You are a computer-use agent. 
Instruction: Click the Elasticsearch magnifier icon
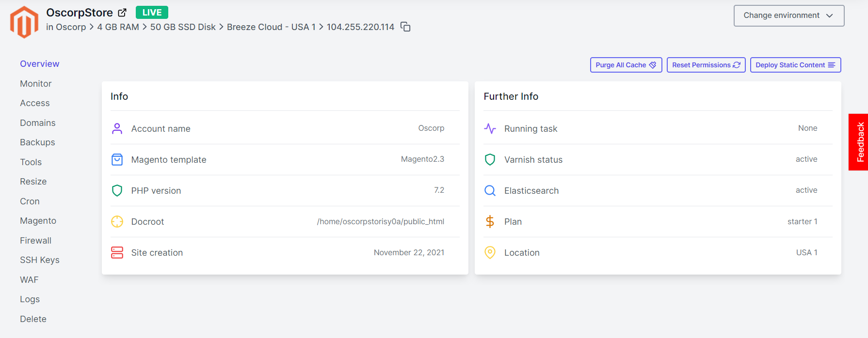click(x=490, y=190)
